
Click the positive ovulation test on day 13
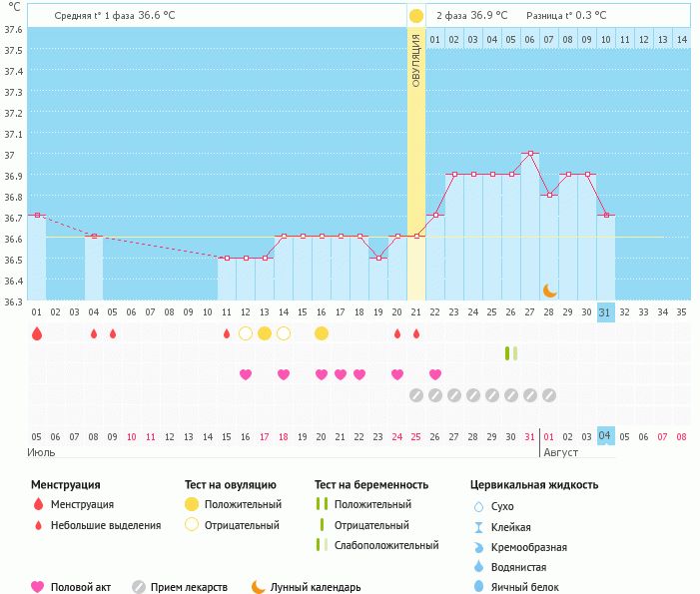(x=265, y=333)
